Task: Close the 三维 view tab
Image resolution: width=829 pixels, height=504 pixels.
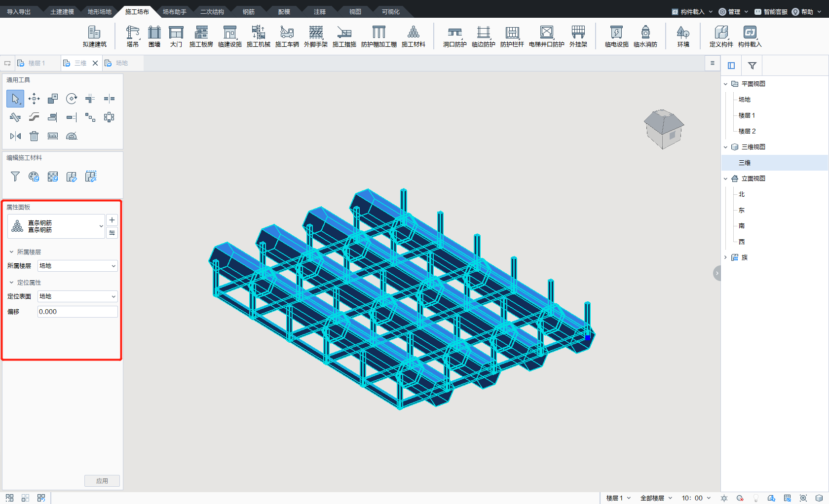Action: pos(95,63)
